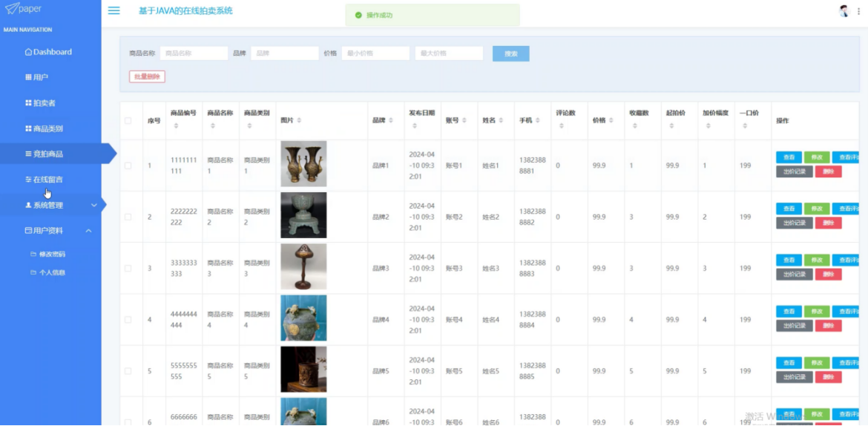Open Dashboard in the sidebar
This screenshot has height=426, width=868.
(x=50, y=52)
